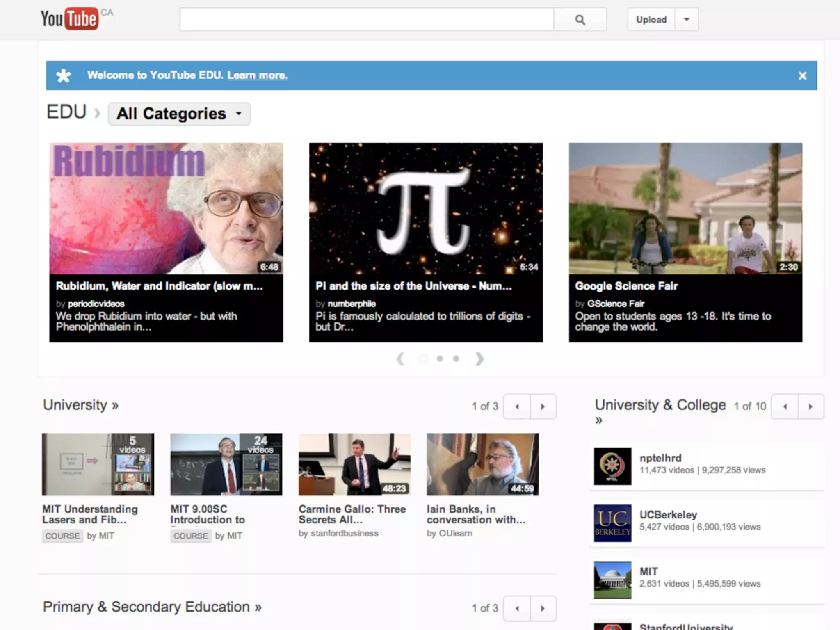Click next arrow in University section
This screenshot has height=630, width=840.
point(543,406)
